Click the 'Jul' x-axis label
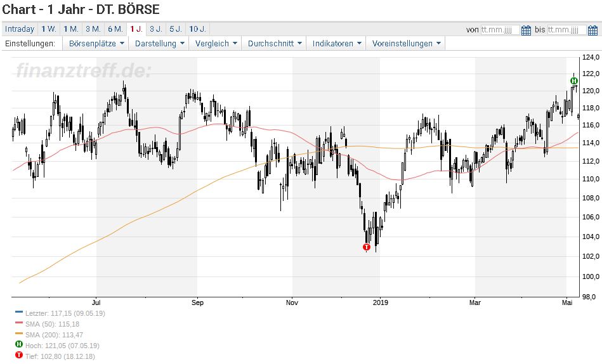Screen dimensions: 602x364 pos(96,302)
